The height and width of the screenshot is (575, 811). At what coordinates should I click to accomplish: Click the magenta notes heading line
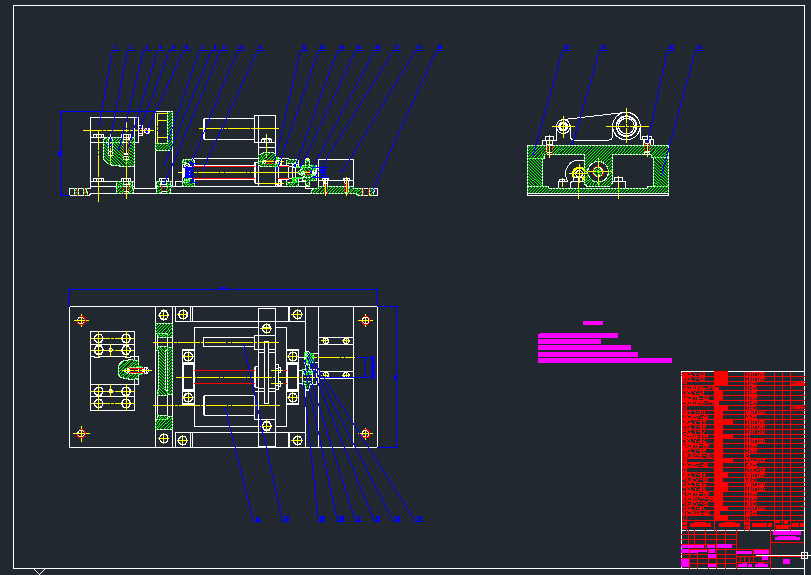tap(592, 323)
